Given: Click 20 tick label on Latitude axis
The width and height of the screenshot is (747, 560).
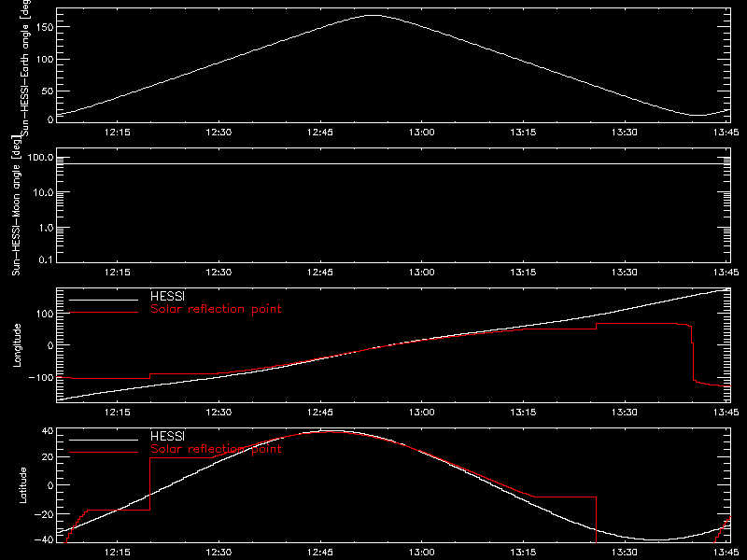Looking at the screenshot, I should [48, 457].
